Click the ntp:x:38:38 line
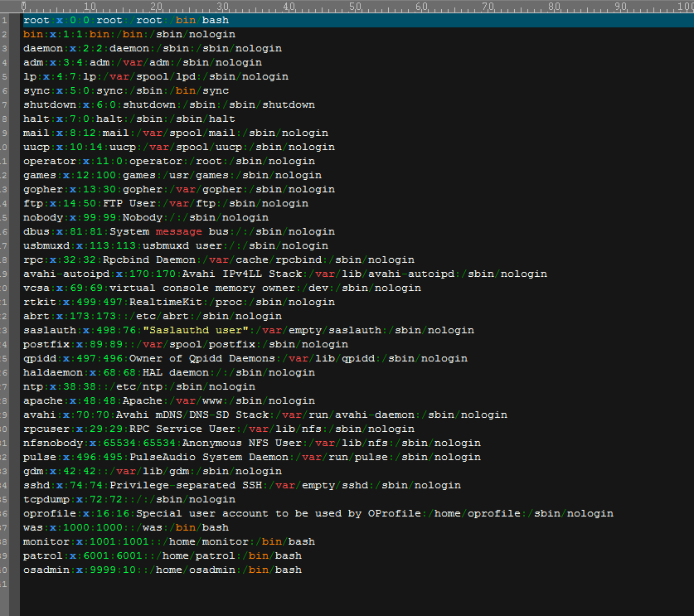 click(x=139, y=387)
